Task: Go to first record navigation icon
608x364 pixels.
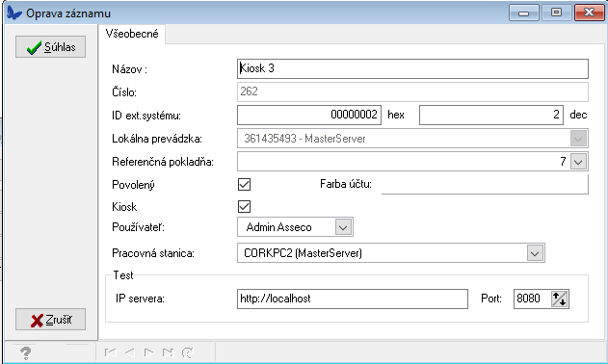Action: [111, 352]
